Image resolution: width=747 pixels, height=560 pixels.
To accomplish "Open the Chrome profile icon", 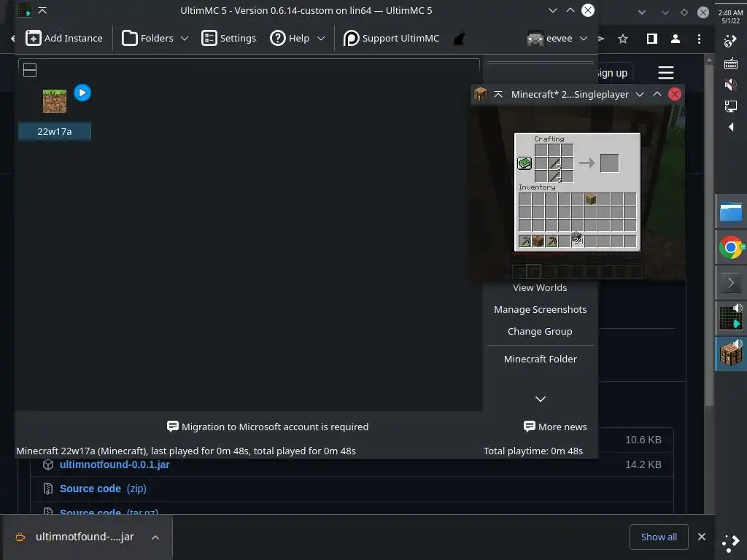I will pos(675,39).
